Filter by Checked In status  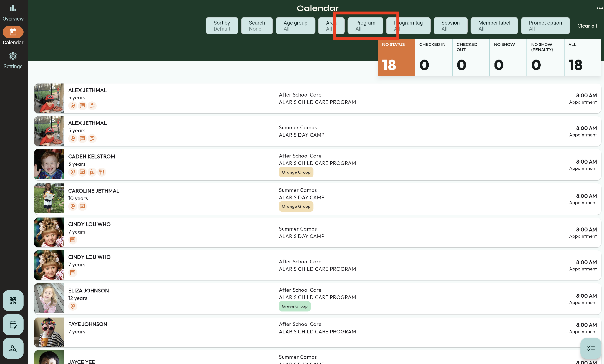tap(433, 57)
